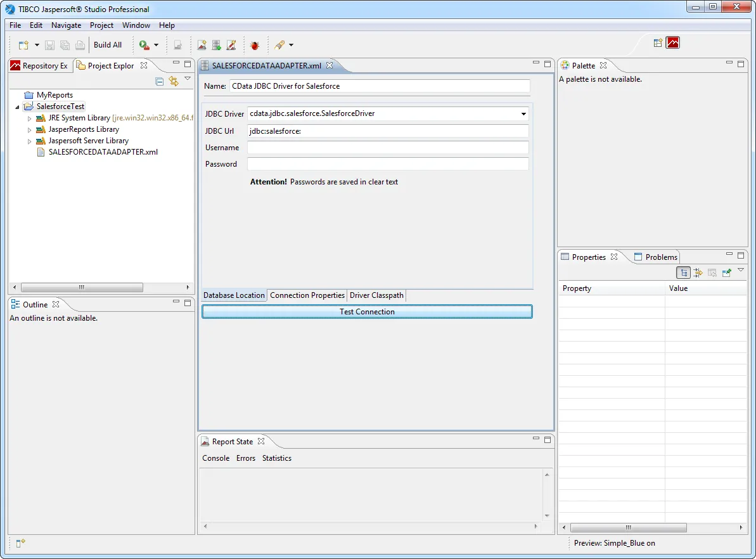Collapse All items in Project Explorer
The height and width of the screenshot is (559, 756).
[159, 81]
